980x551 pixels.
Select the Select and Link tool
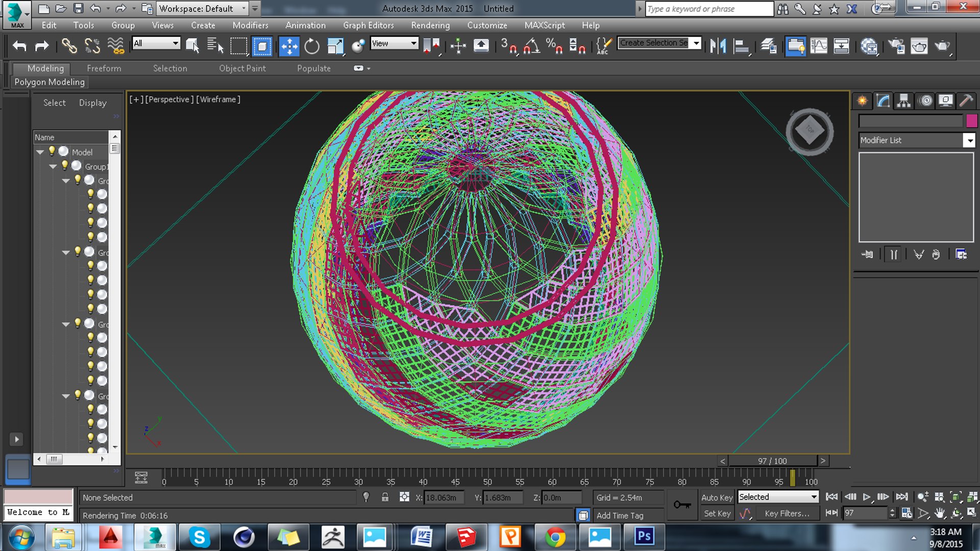[x=69, y=46]
